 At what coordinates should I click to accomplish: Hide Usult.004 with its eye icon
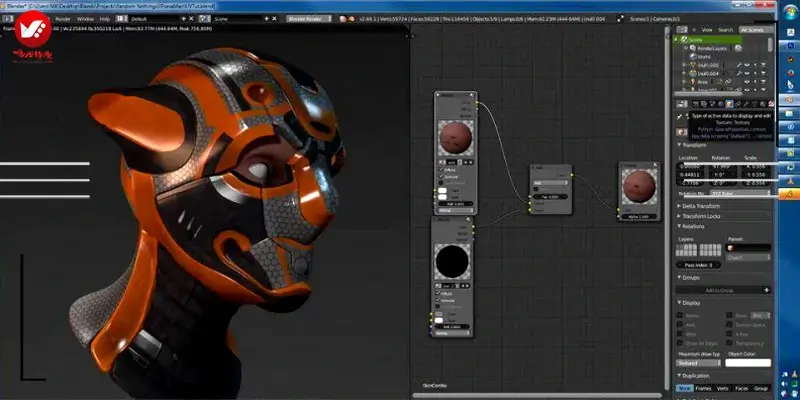747,73
